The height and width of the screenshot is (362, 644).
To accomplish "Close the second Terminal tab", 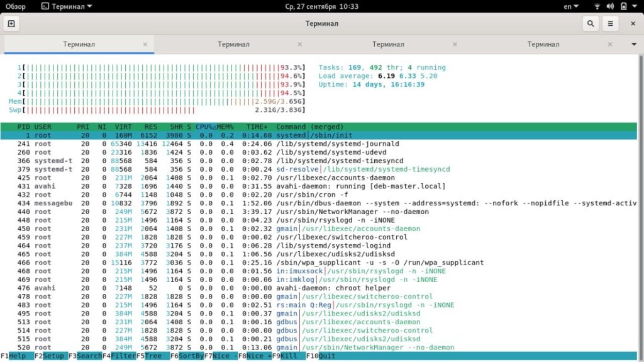I will pyautogui.click(x=299, y=45).
